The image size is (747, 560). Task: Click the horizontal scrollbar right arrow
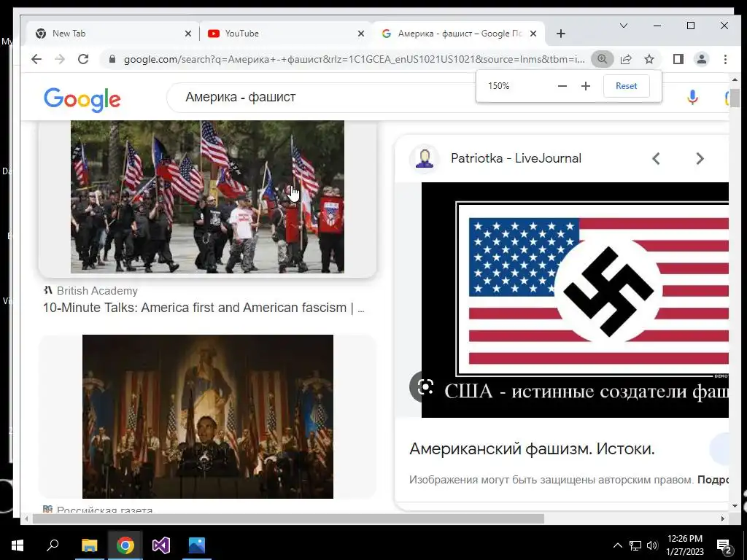[x=723, y=518]
